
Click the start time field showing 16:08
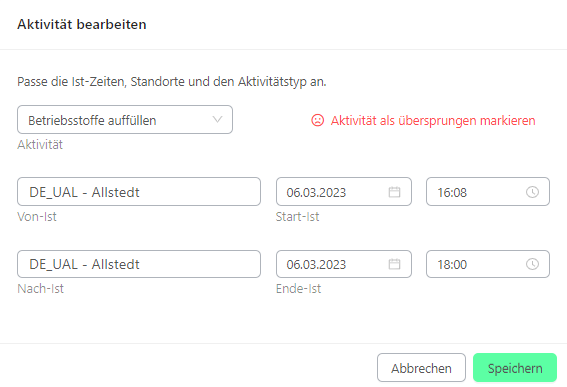pos(488,192)
